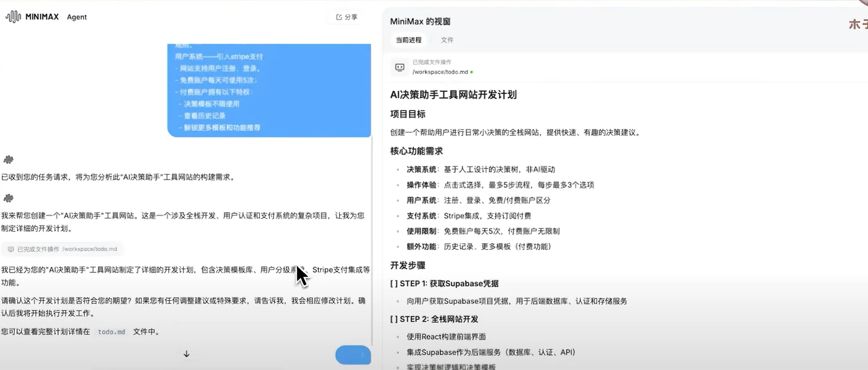Click the Agent label in header

[x=77, y=17]
